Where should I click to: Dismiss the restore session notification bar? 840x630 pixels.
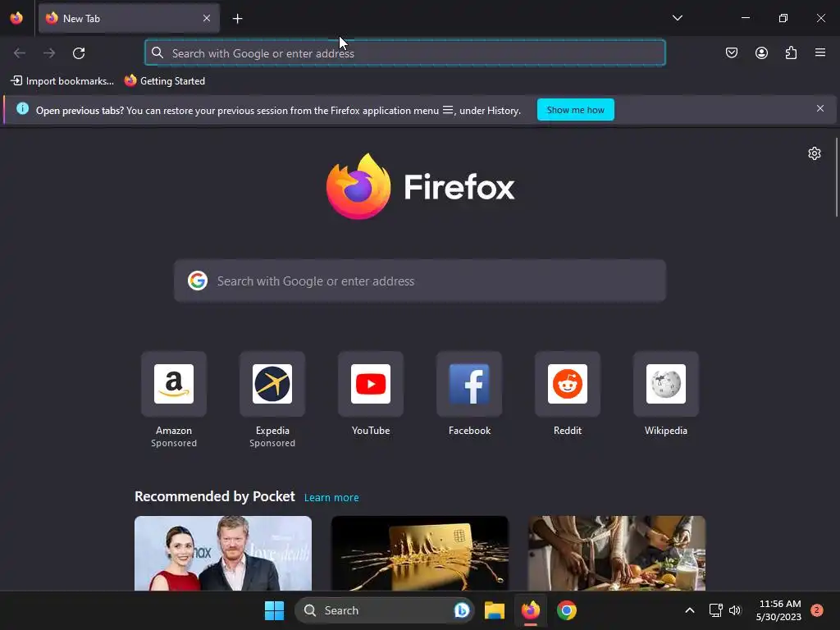(x=819, y=109)
